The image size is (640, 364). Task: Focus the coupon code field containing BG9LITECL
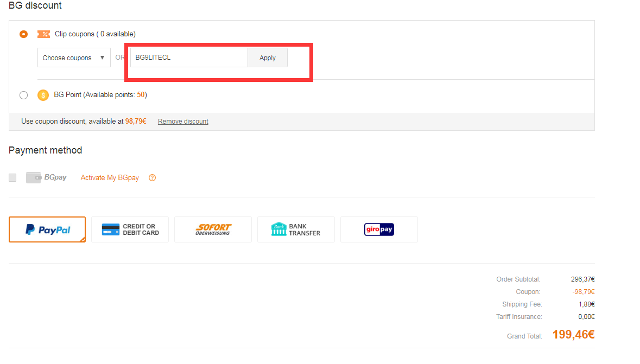click(x=189, y=58)
